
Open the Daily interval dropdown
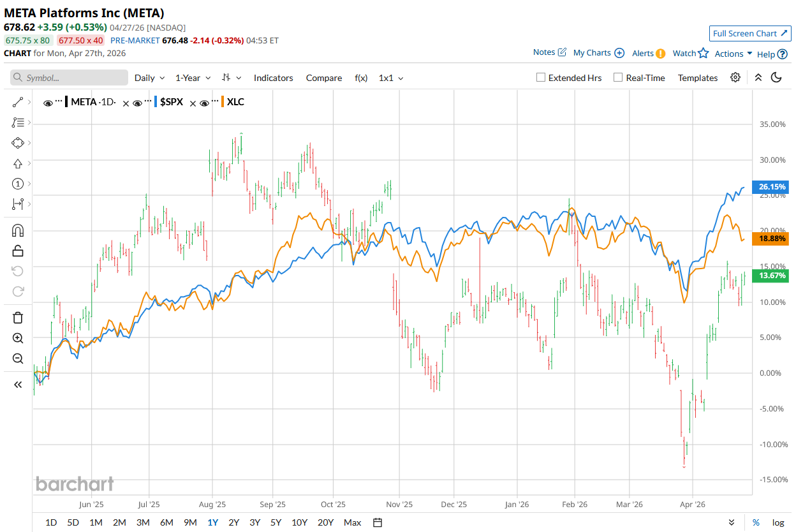click(x=149, y=78)
